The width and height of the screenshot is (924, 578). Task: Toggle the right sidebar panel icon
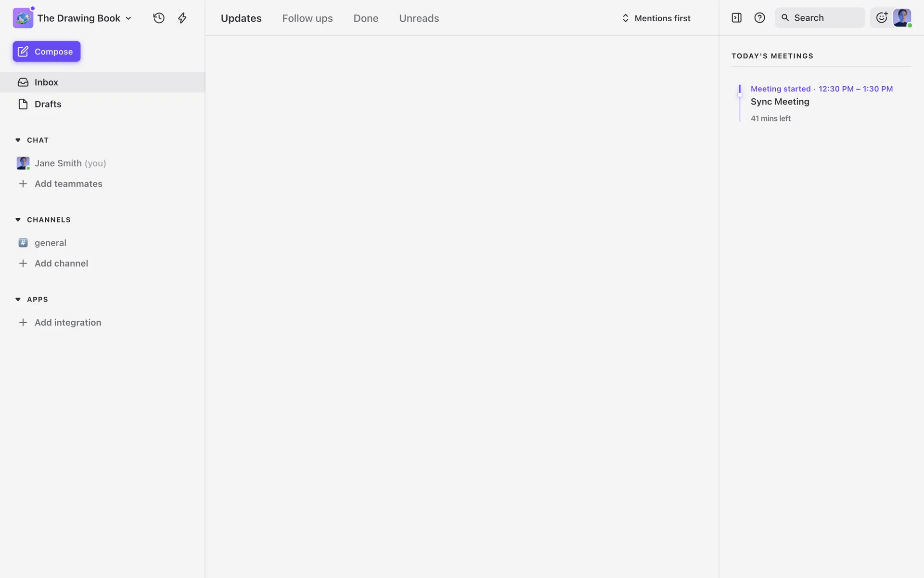click(736, 18)
